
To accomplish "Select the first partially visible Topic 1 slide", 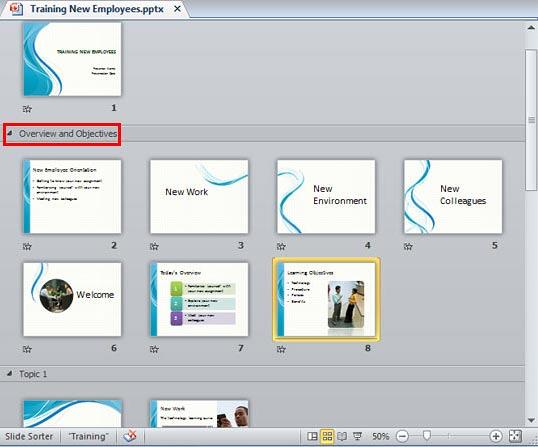I will tap(72, 414).
